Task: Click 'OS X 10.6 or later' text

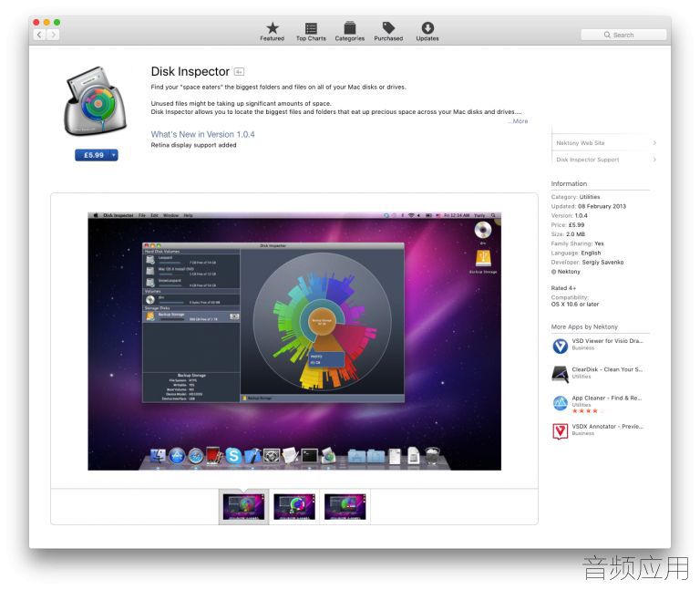Action: (575, 305)
